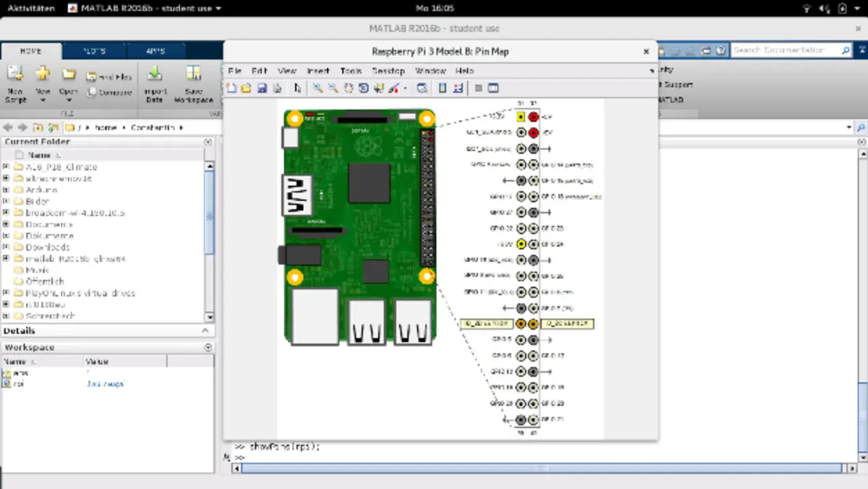Click Open File icon in Pin Map toolbar
The height and width of the screenshot is (489, 868).
[246, 88]
